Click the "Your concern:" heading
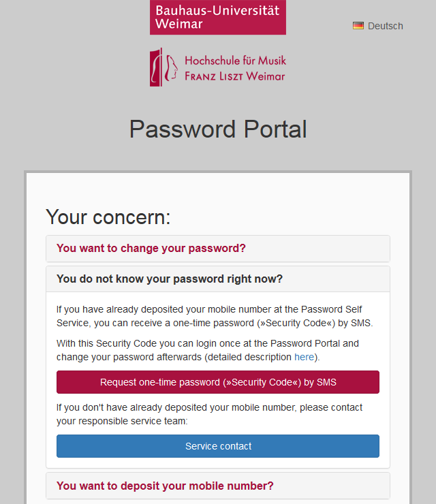This screenshot has width=436, height=504. (x=108, y=217)
